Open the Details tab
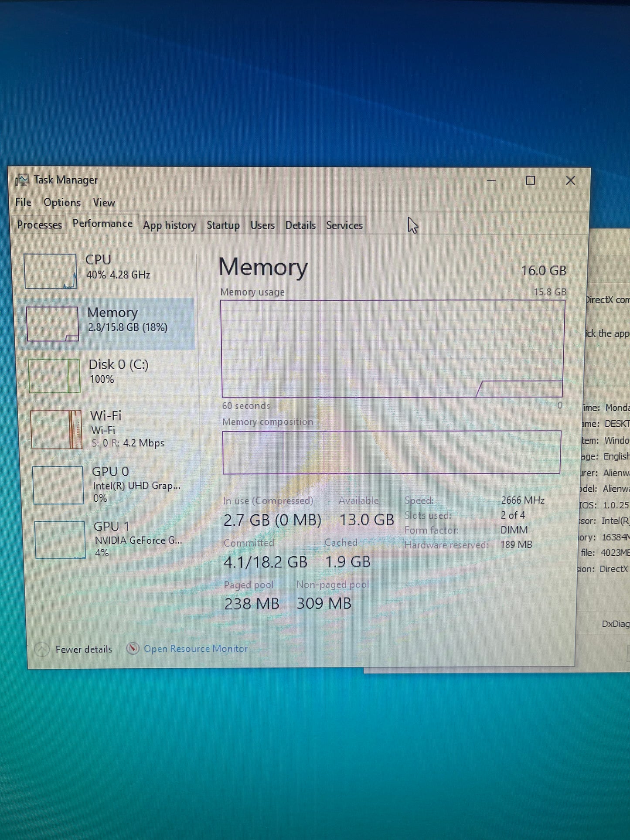630x840 pixels. [x=300, y=225]
